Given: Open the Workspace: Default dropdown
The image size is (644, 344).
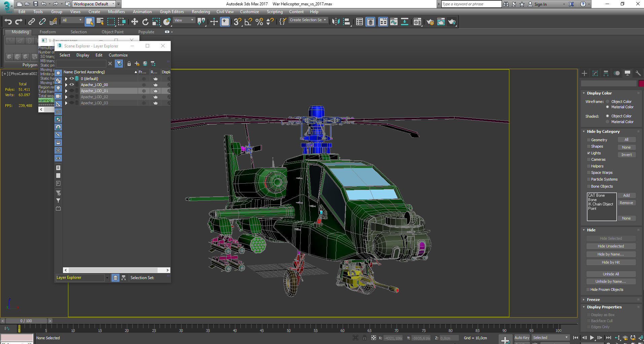Looking at the screenshot, I should click(x=94, y=4).
